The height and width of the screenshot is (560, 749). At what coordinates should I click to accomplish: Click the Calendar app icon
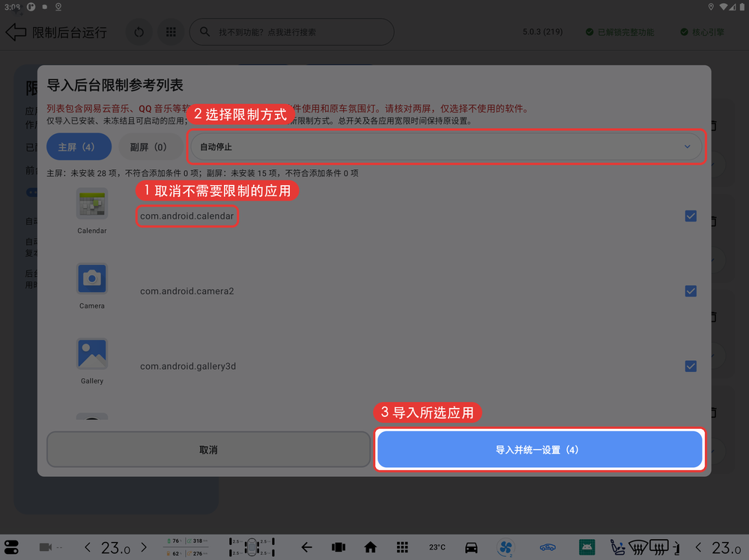click(x=92, y=204)
